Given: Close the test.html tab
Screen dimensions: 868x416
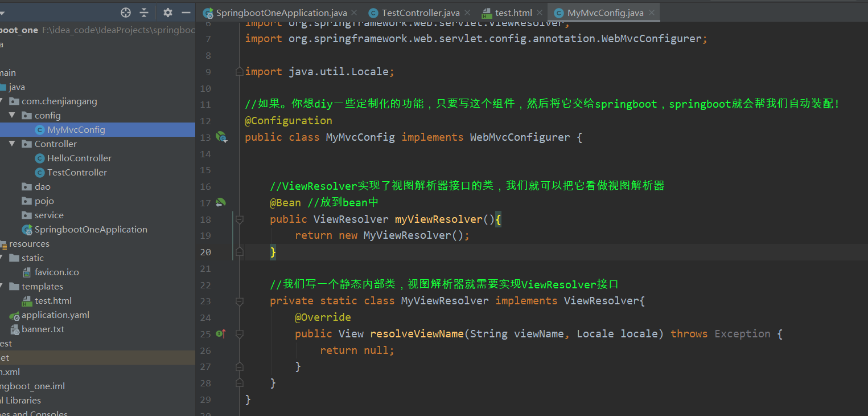Looking at the screenshot, I should click(x=540, y=13).
